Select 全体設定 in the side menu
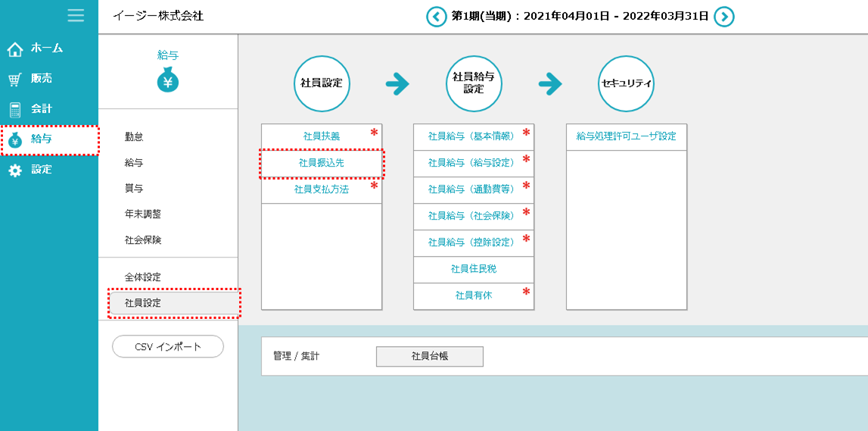 point(143,277)
